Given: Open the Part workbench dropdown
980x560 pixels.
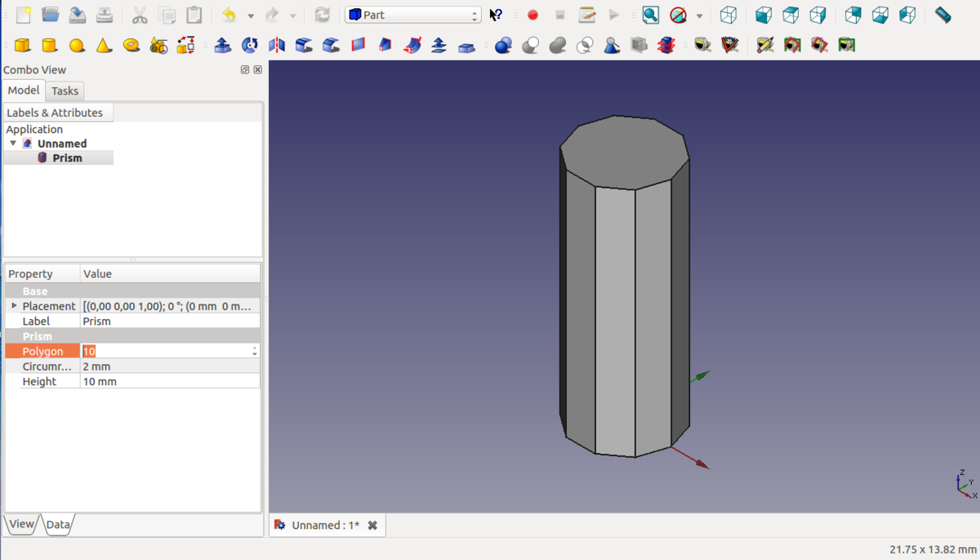Looking at the screenshot, I should (412, 15).
